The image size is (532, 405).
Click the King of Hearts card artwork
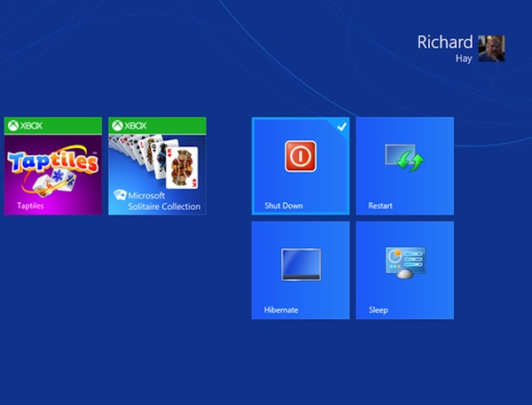tap(182, 167)
